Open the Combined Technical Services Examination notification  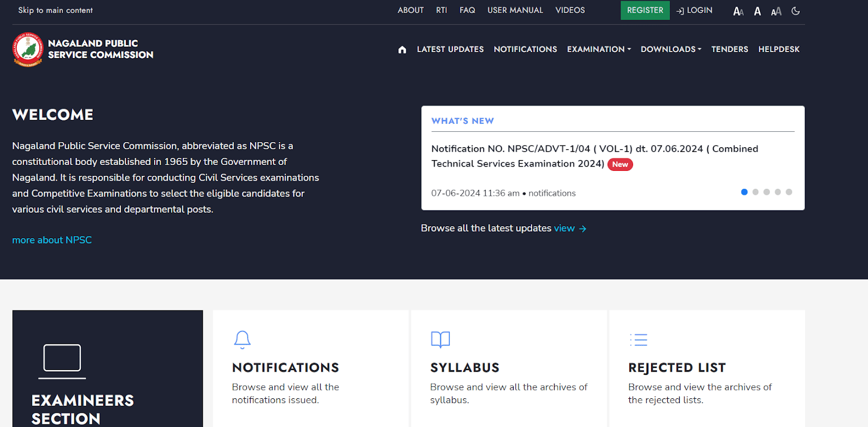[x=595, y=156]
